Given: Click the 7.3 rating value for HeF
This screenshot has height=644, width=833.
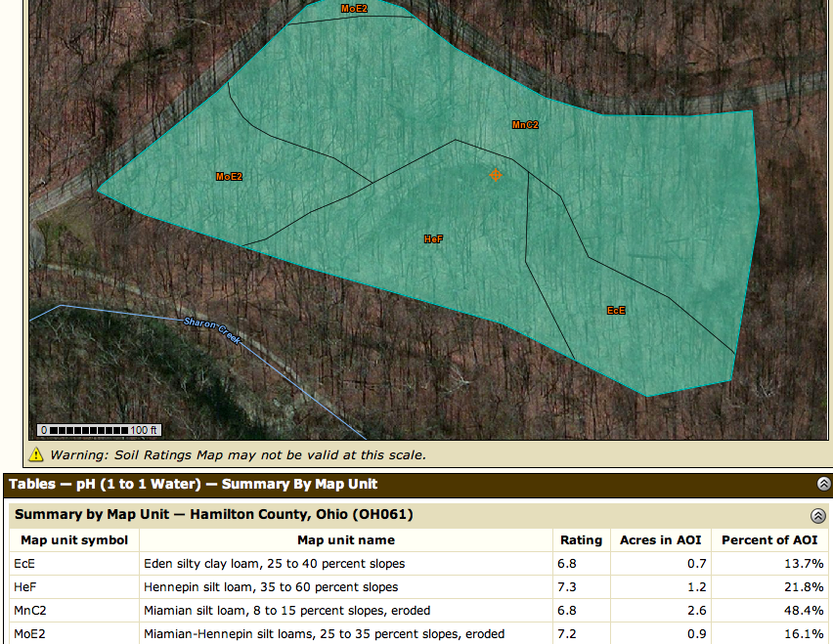Looking at the screenshot, I should 567,587.
